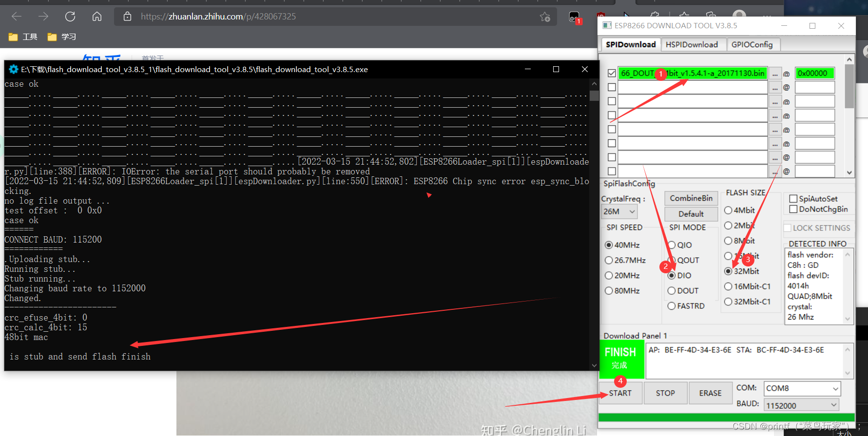
Task: Maximize the console window
Action: [556, 69]
